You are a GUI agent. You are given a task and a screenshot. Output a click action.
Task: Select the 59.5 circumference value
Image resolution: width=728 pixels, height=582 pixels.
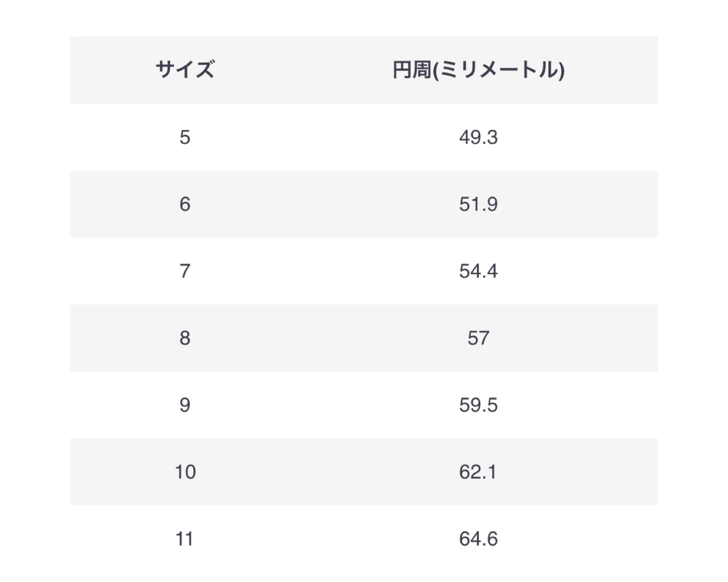pyautogui.click(x=478, y=404)
